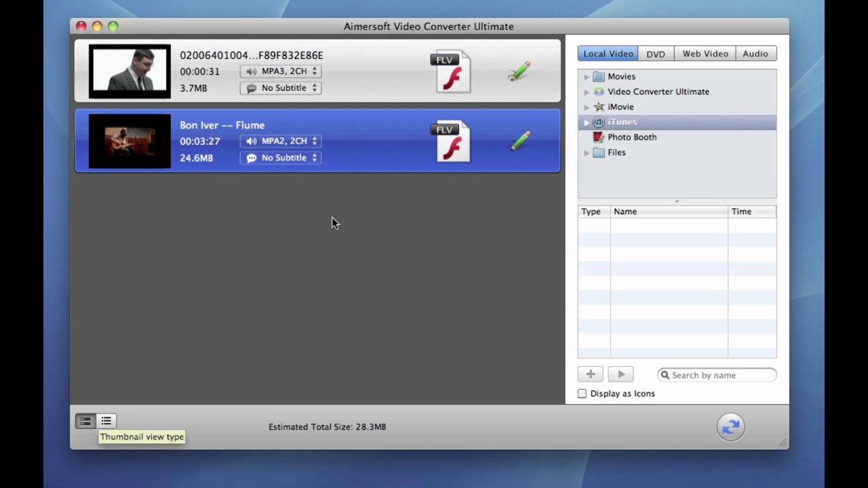Expand the iMovie tree item
This screenshot has height=488, width=868.
[587, 107]
